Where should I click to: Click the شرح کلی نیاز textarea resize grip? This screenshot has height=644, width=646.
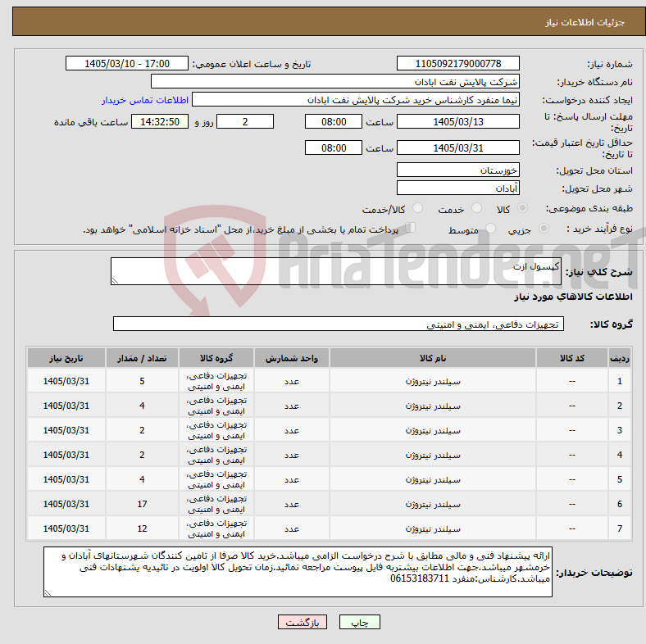click(x=115, y=280)
